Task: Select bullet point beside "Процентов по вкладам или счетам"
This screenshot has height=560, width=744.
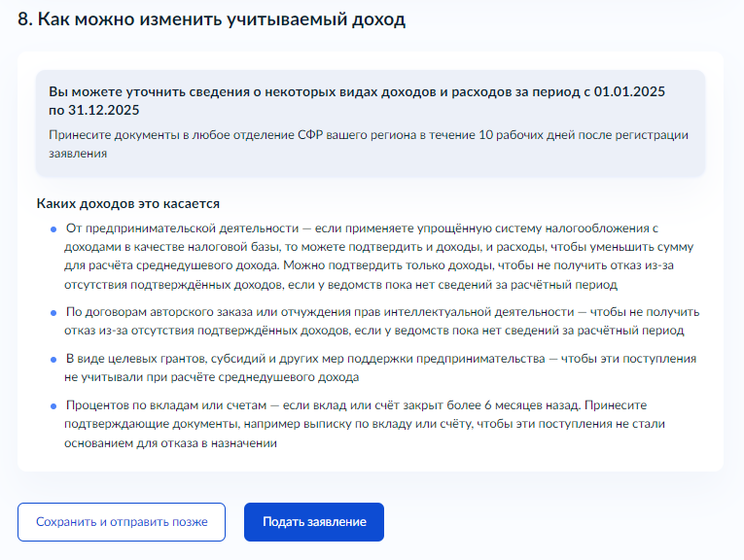Action: (54, 405)
